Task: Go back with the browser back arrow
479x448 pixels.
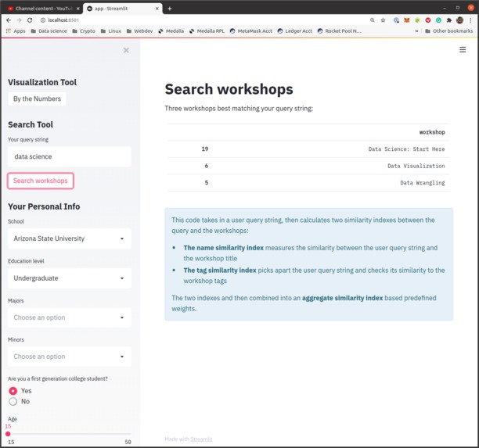Action: point(9,20)
